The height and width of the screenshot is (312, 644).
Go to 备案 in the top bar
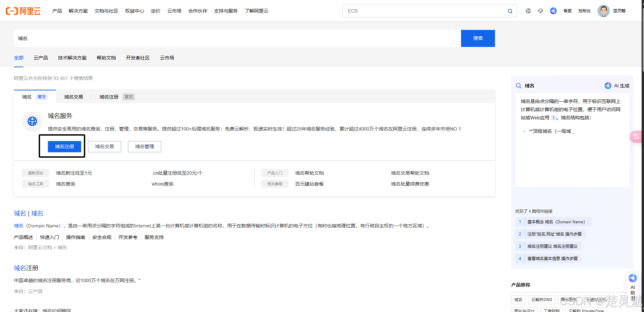tap(568, 11)
